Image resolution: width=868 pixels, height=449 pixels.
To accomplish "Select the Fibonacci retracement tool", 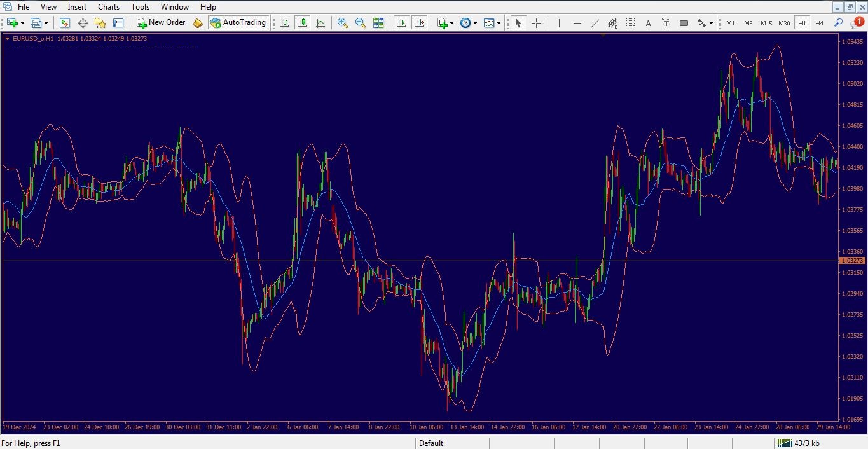I will [x=630, y=23].
